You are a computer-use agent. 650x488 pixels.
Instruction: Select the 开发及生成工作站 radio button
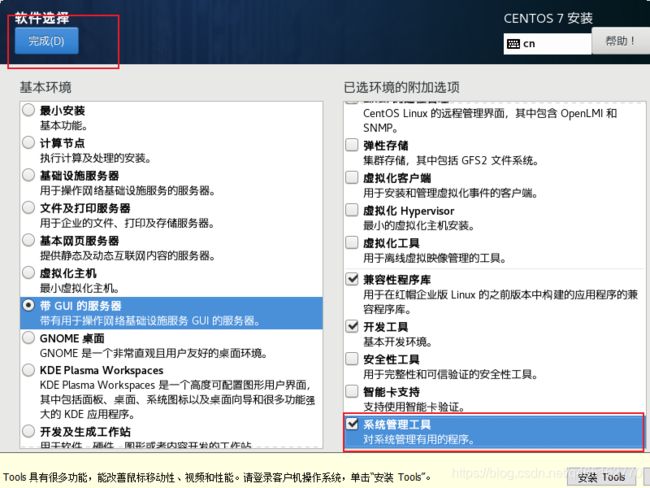tap(29, 431)
